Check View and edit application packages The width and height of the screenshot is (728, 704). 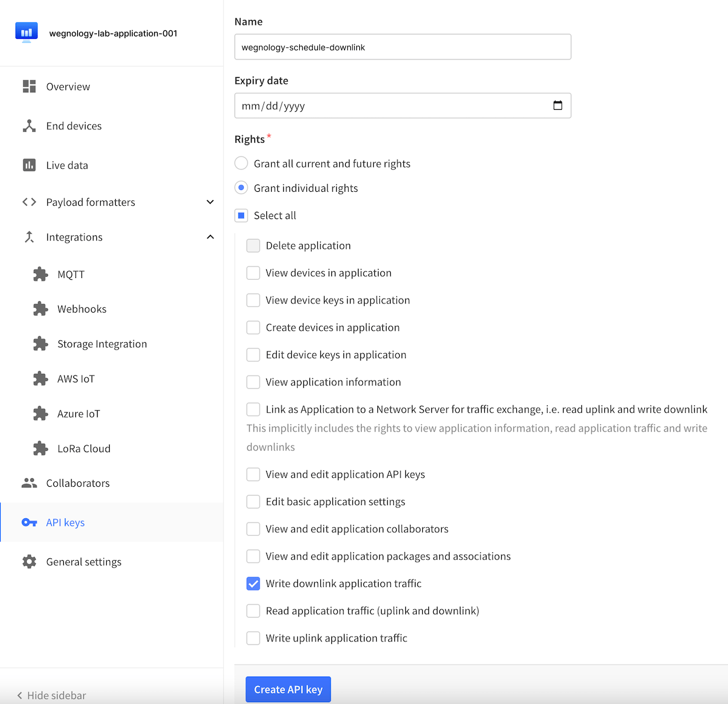click(x=253, y=556)
